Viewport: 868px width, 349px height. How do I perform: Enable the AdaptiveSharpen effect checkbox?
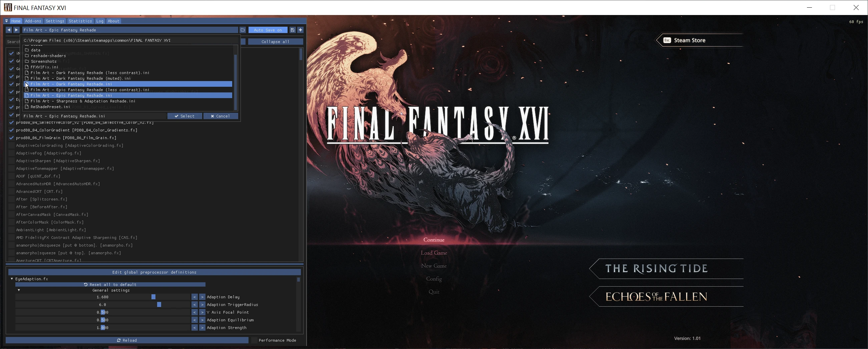(11, 161)
